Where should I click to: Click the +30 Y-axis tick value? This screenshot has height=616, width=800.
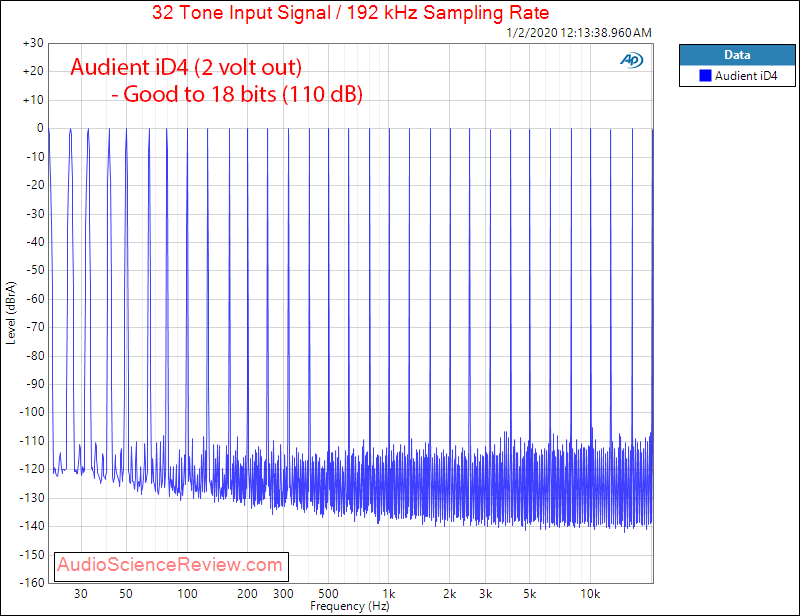pyautogui.click(x=33, y=43)
